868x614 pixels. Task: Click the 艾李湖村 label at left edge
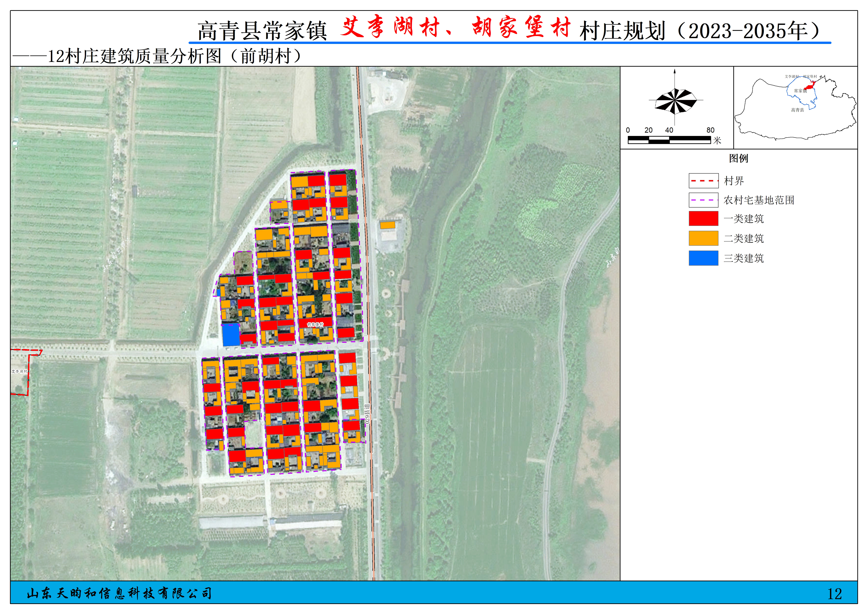tap(20, 371)
